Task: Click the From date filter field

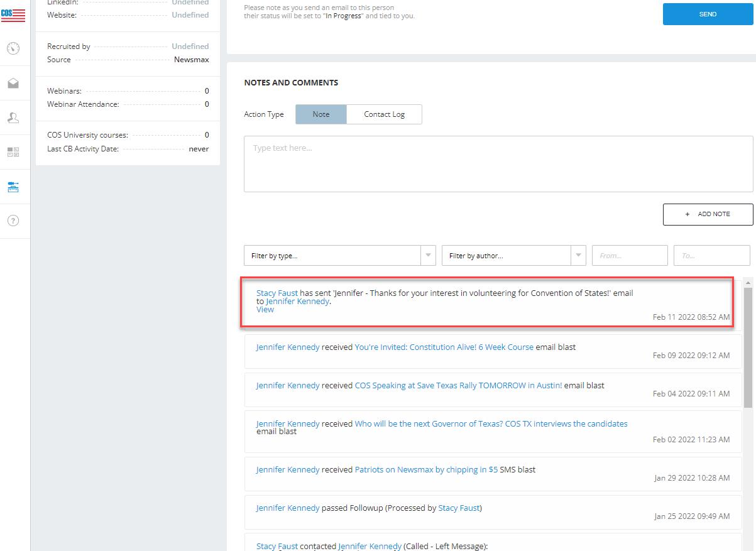Action: 629,256
